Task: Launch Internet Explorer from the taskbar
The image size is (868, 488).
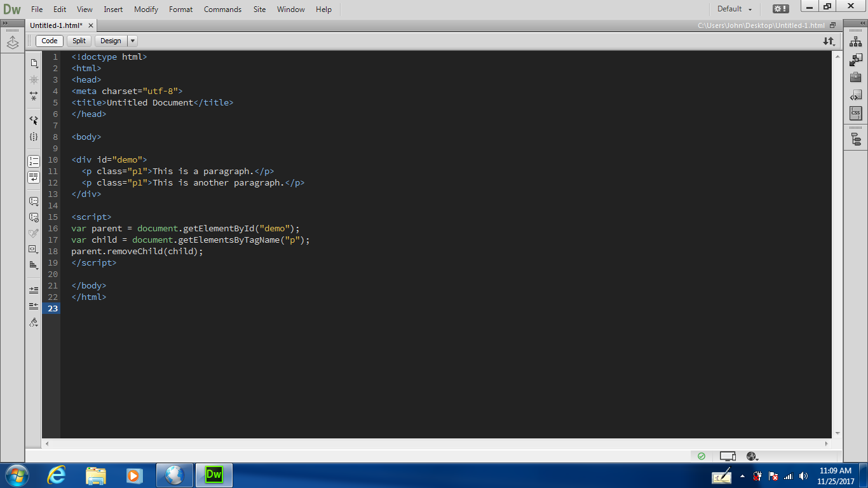Action: point(57,475)
